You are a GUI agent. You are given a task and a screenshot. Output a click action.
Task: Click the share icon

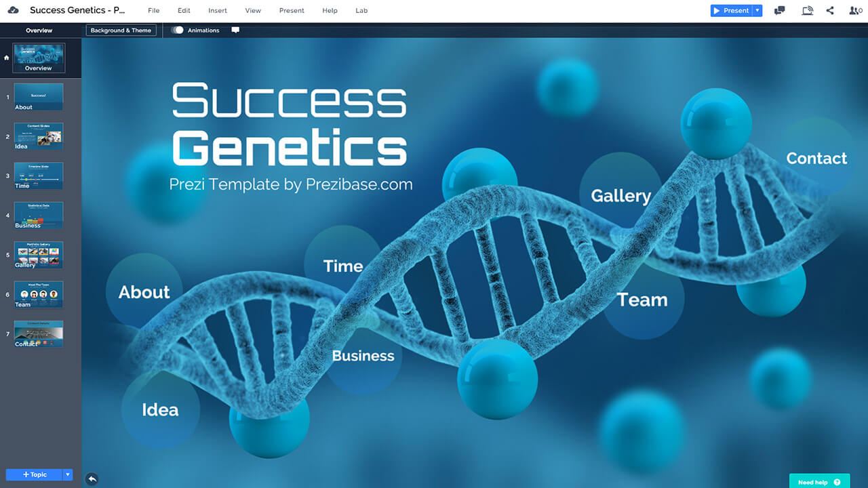pyautogui.click(x=830, y=10)
